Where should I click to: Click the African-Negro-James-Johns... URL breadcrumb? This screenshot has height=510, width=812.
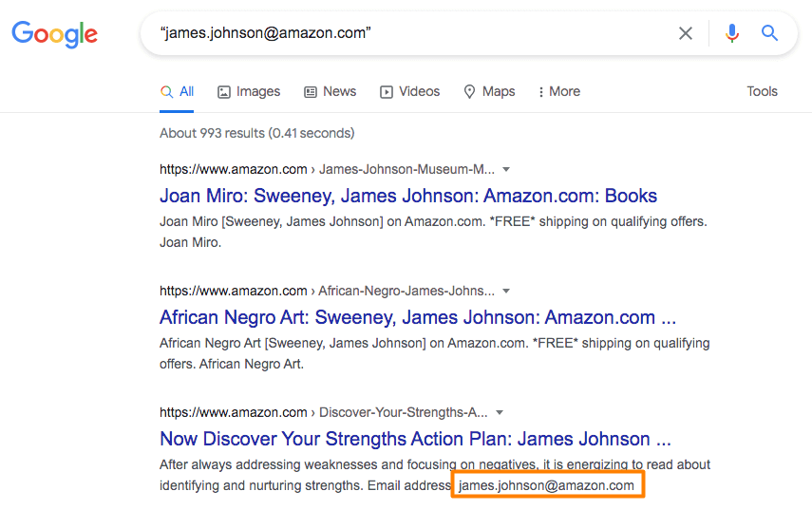[x=406, y=291]
